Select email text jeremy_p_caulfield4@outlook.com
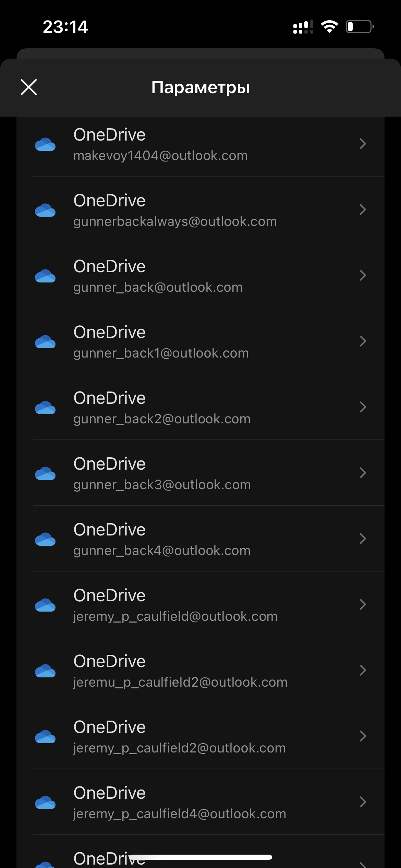This screenshot has width=401, height=868. 180,814
